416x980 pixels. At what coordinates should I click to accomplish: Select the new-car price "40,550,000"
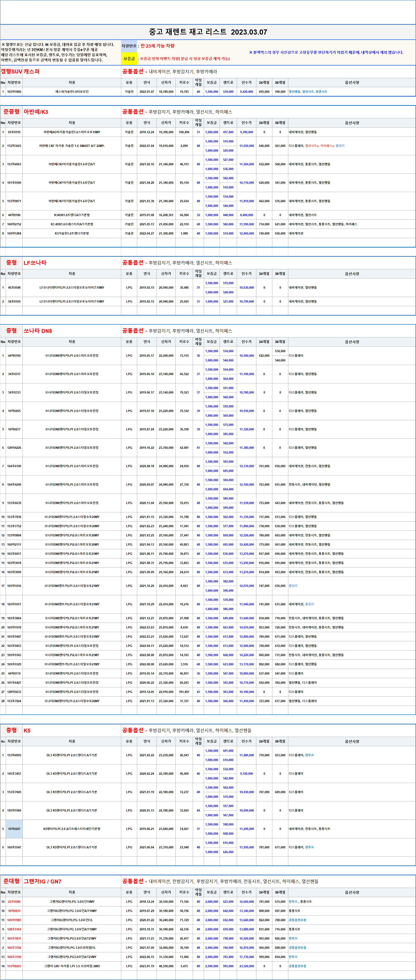tap(166, 966)
